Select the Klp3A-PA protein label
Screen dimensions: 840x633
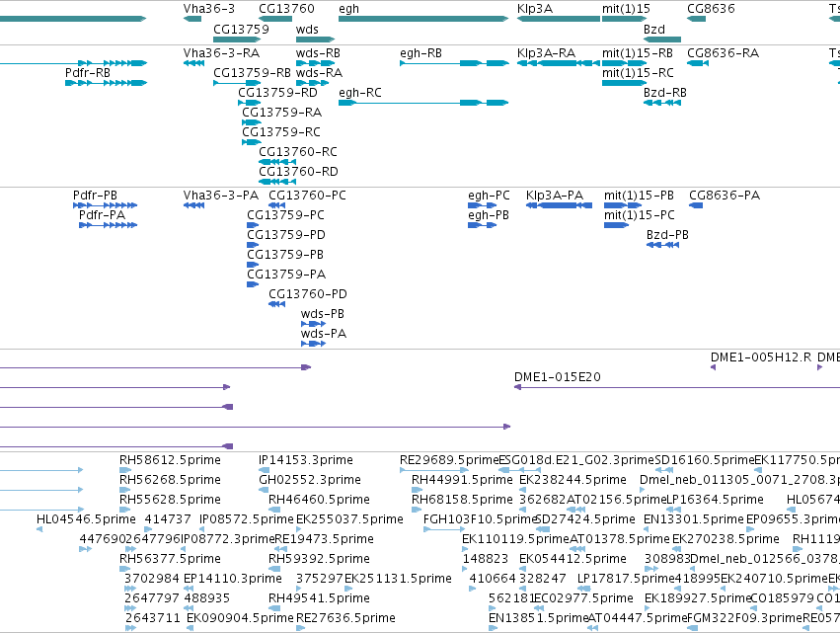[555, 196]
